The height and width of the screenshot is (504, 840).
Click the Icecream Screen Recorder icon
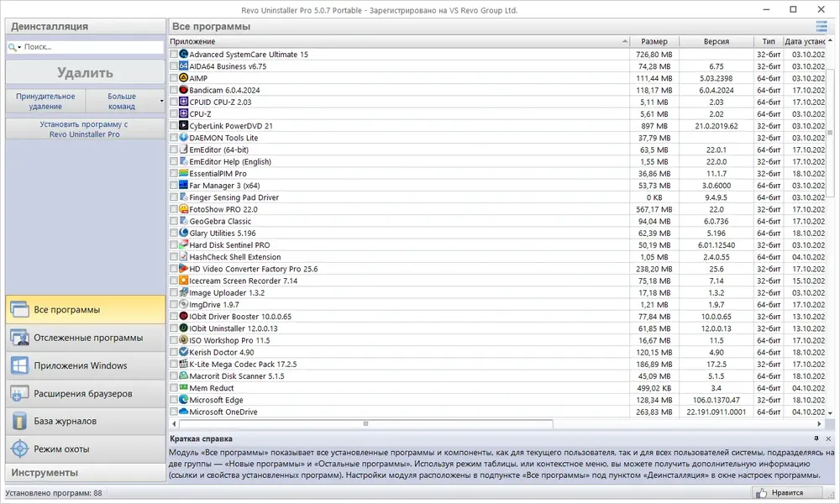[184, 281]
